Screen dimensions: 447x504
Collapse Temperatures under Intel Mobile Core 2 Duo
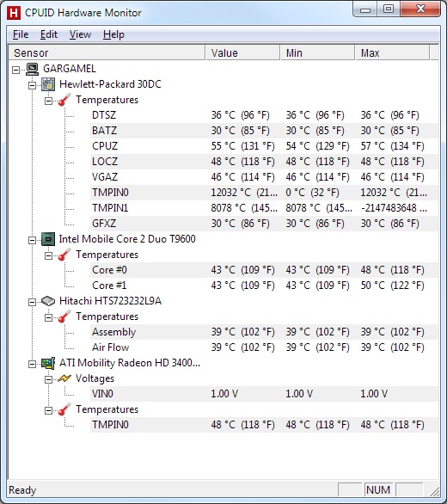pyautogui.click(x=48, y=255)
